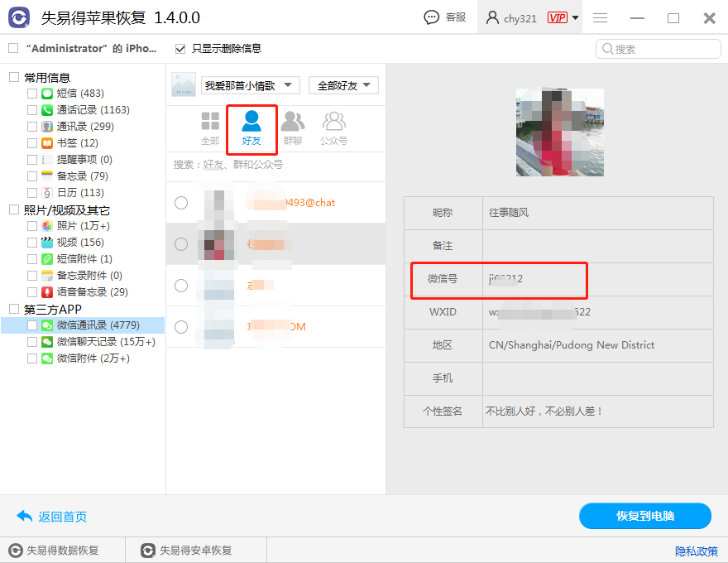Image resolution: width=728 pixels, height=563 pixels.
Task: Check the 照片/视频及其它 group checkbox
Action: pyautogui.click(x=14, y=210)
